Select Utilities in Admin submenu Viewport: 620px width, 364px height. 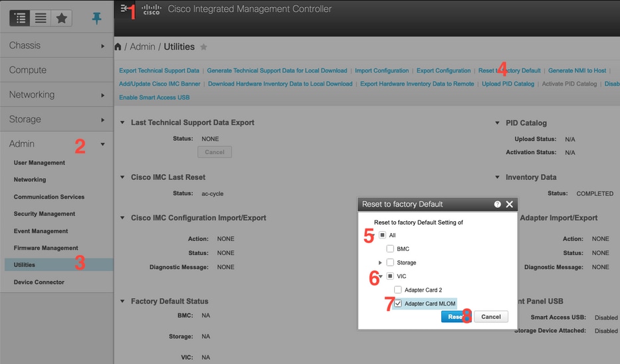click(x=59, y=265)
